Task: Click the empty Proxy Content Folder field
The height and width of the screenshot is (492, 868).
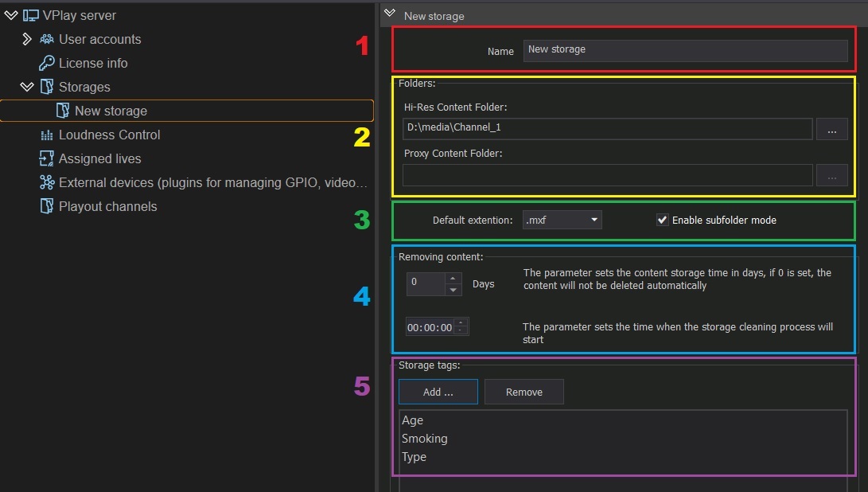Action: [607, 175]
